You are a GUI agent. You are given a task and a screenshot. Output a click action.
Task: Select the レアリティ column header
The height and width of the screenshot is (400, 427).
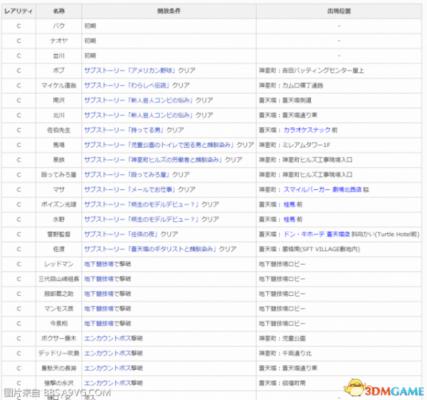click(18, 11)
